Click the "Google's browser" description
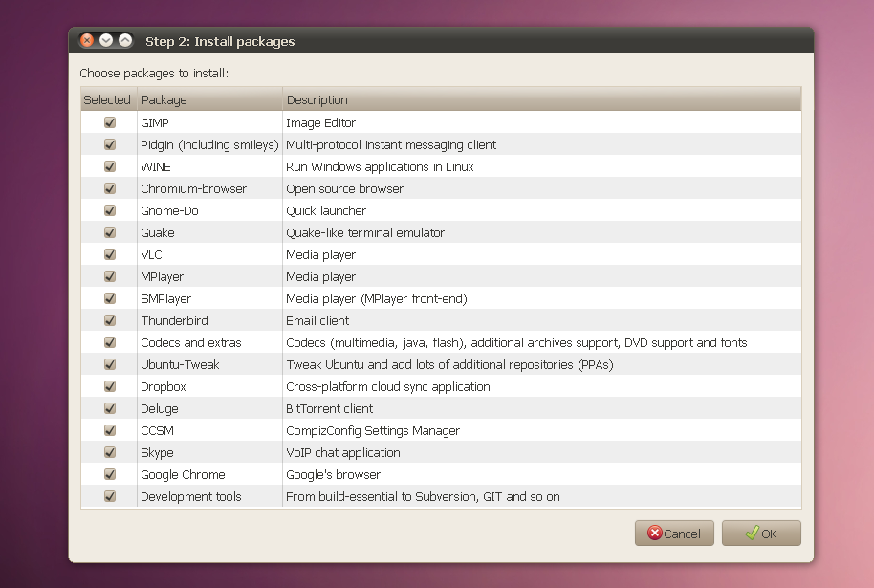Image resolution: width=874 pixels, height=588 pixels. pyautogui.click(x=334, y=475)
